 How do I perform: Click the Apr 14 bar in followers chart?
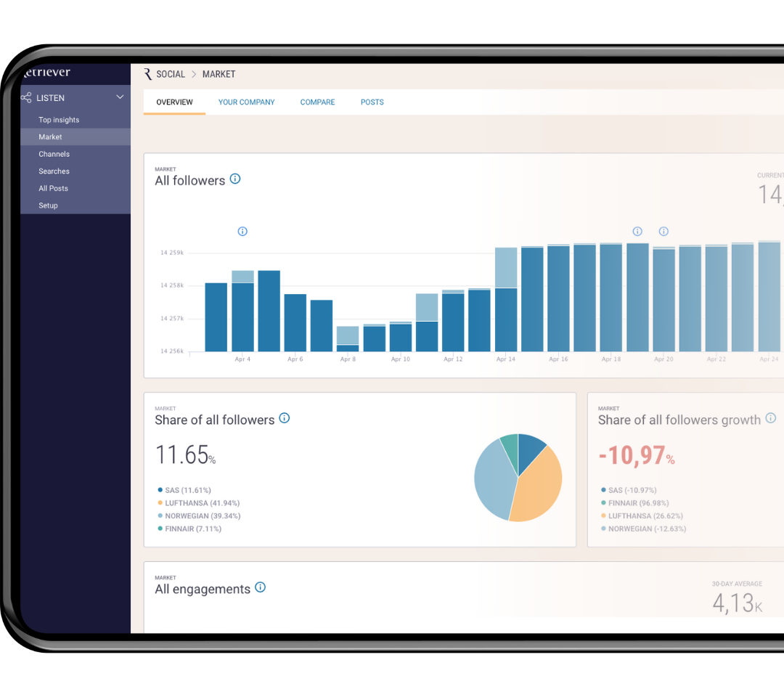(x=506, y=300)
